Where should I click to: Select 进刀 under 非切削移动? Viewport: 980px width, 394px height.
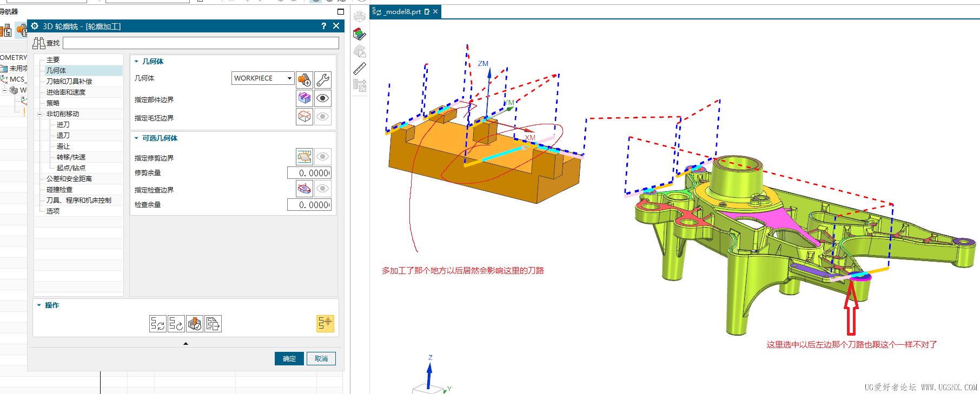(63, 125)
